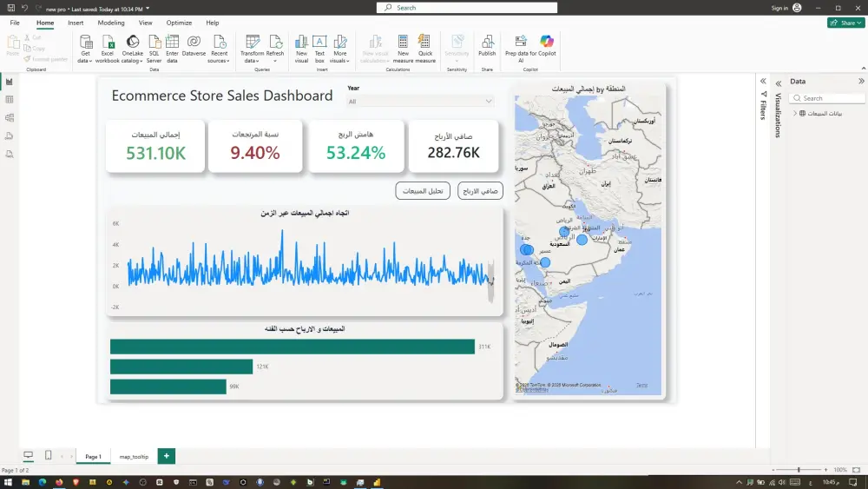Import an Excel workbook
The image size is (868, 489).
pos(108,49)
